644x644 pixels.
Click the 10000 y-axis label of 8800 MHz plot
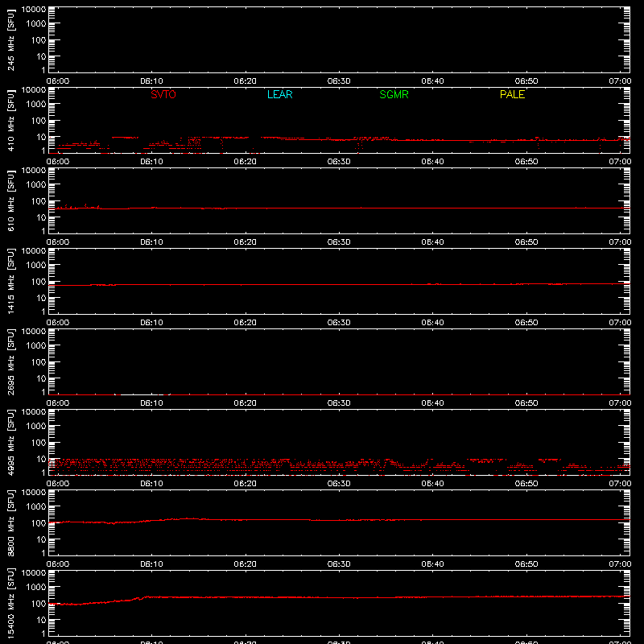pos(34,493)
